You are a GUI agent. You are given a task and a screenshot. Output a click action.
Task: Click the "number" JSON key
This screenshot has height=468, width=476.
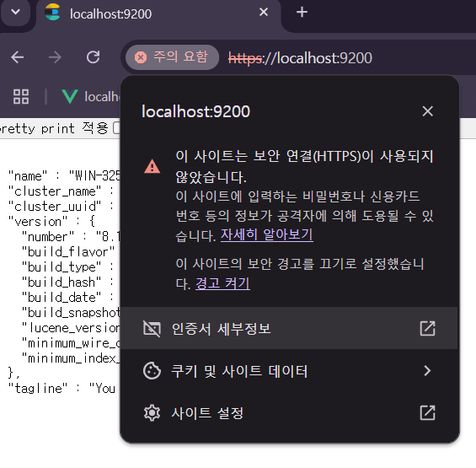pos(48,237)
